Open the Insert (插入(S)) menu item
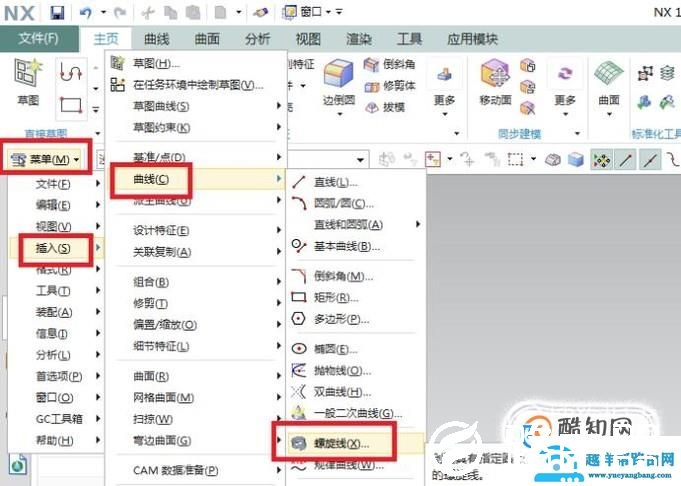The height and width of the screenshot is (486, 681). [x=53, y=248]
